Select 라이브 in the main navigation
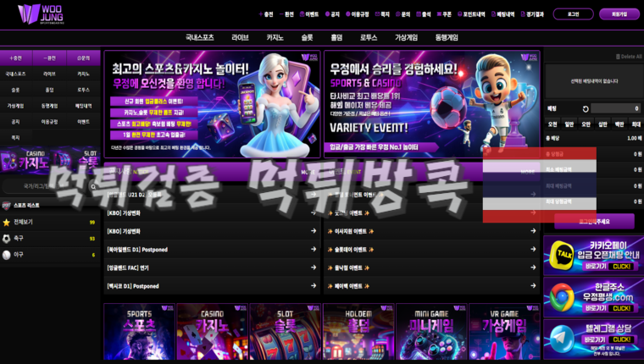 pyautogui.click(x=240, y=38)
